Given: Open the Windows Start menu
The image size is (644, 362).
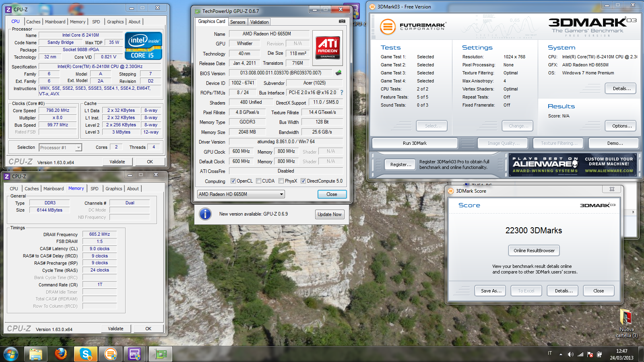Looking at the screenshot, I should point(11,354).
